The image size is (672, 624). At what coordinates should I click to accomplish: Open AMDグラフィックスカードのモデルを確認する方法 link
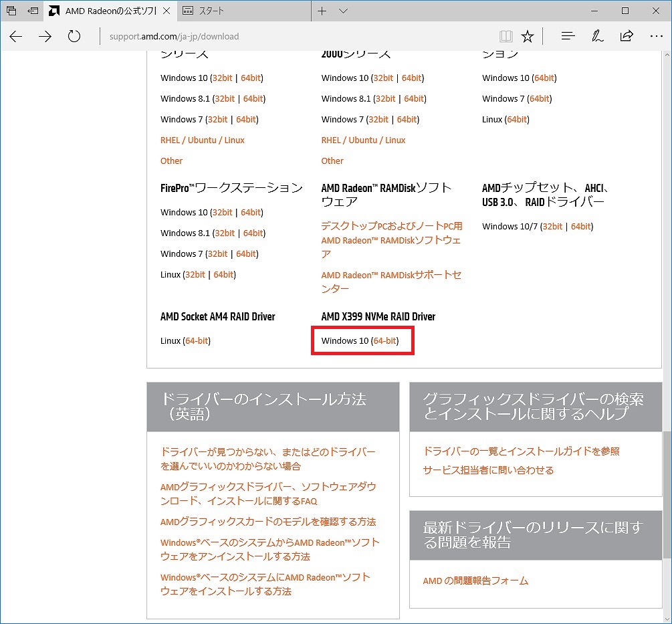tap(268, 522)
